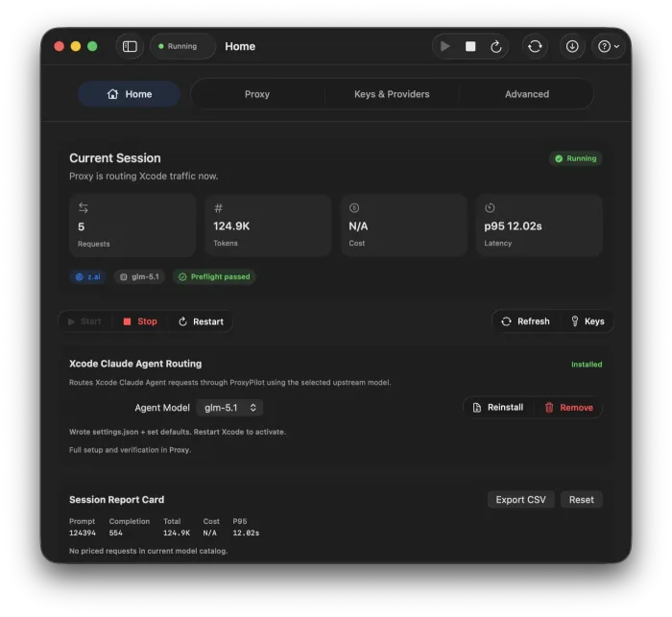Click the Tokens hash icon
This screenshot has width=672, height=617.
point(218,208)
